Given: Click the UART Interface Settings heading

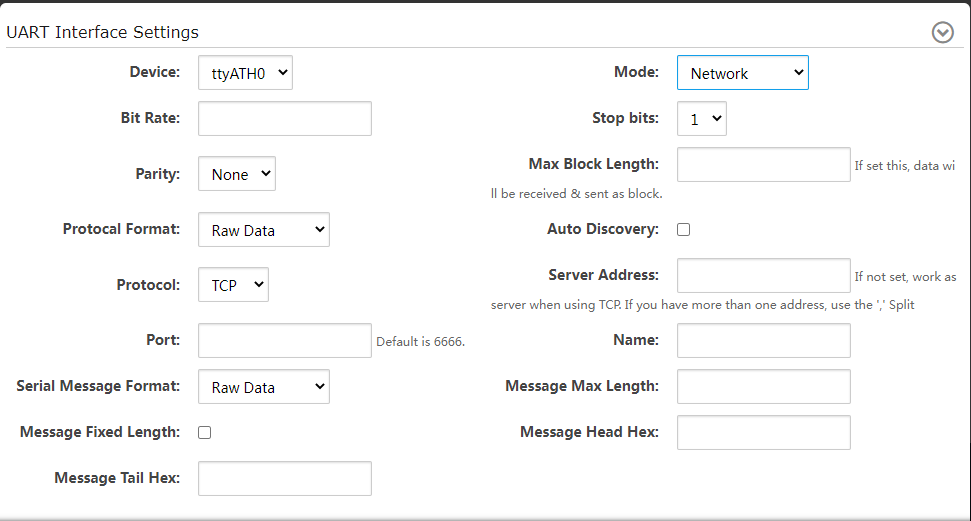Looking at the screenshot, I should (x=103, y=32).
